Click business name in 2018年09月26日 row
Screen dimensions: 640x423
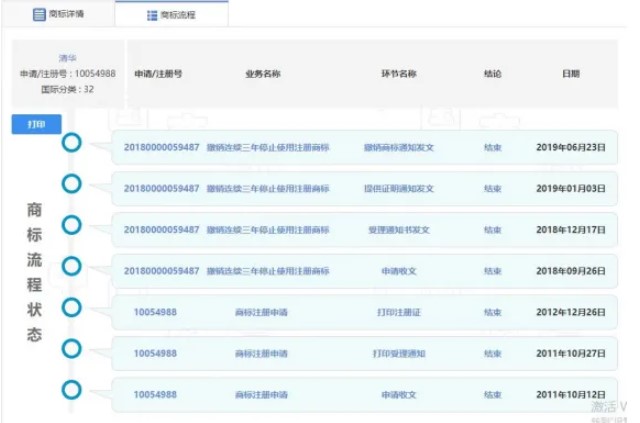pos(268,271)
